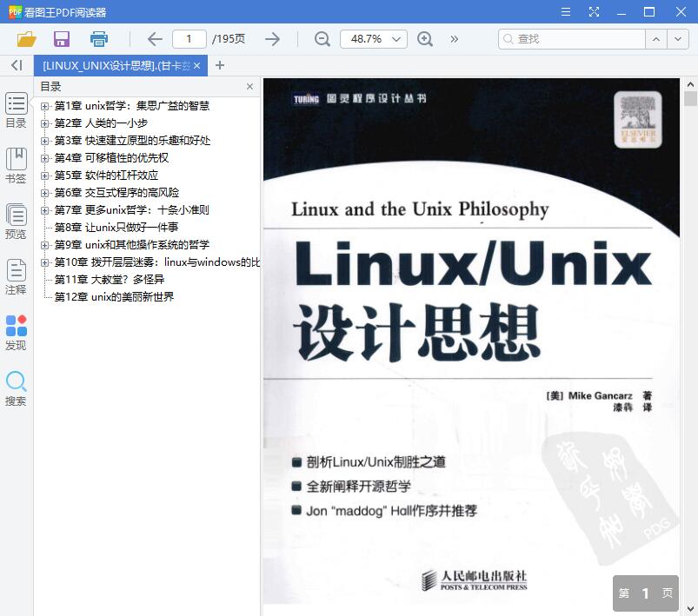Open a file with the folder icon
698x616 pixels.
point(27,39)
